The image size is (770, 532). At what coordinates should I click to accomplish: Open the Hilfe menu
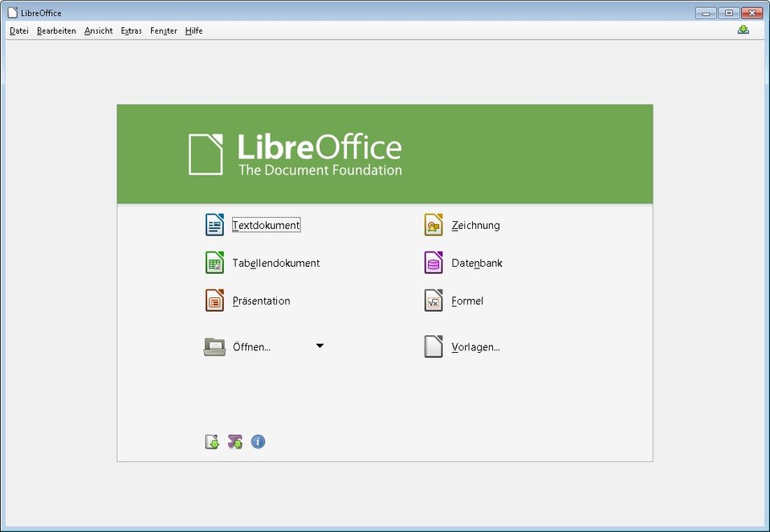[194, 30]
